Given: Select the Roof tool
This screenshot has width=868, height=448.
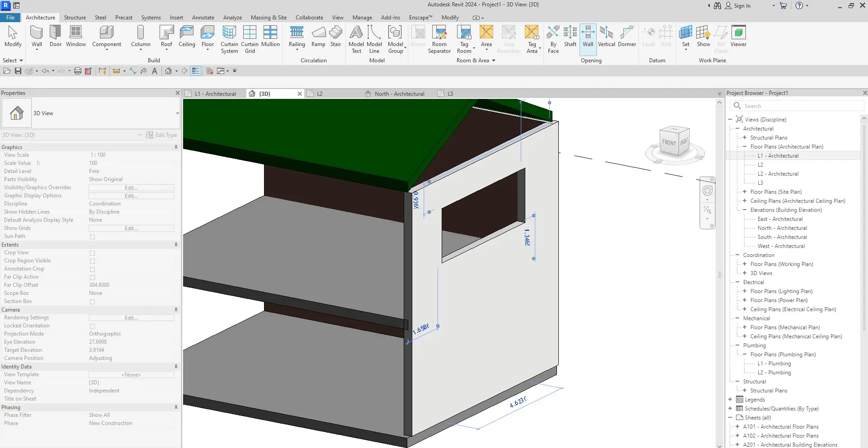Looking at the screenshot, I should [166, 36].
